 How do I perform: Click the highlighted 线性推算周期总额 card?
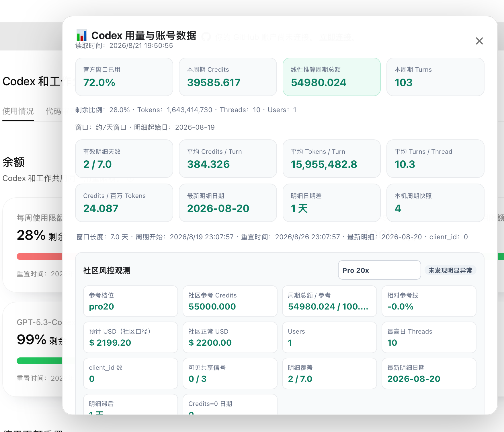coord(332,77)
